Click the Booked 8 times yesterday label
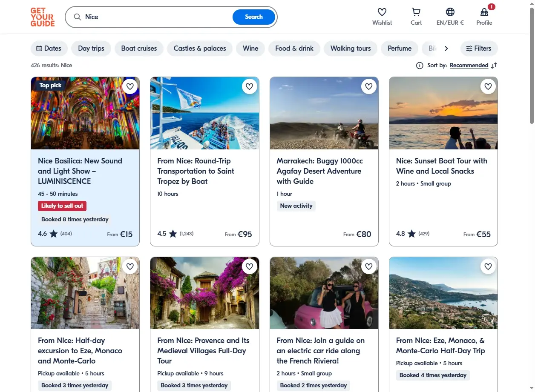This screenshot has height=392, width=535. click(x=75, y=220)
